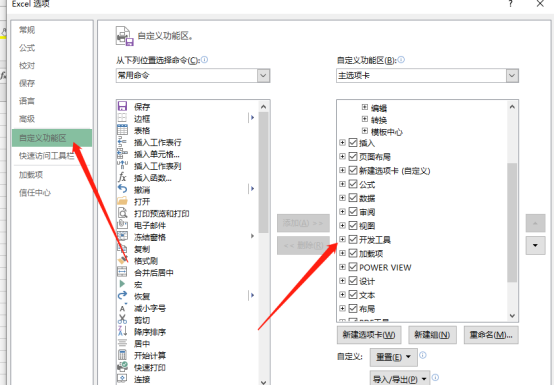The image size is (554, 385).
Task: Select the 宏 macro play icon
Action: [122, 284]
